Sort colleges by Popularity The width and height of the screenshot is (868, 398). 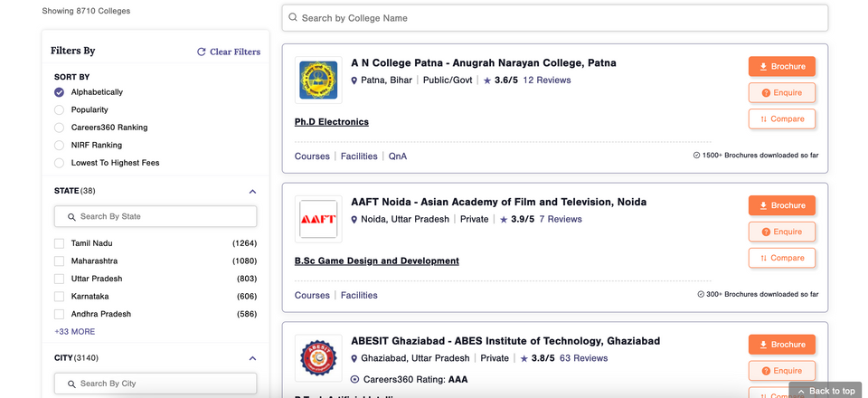[x=60, y=110]
